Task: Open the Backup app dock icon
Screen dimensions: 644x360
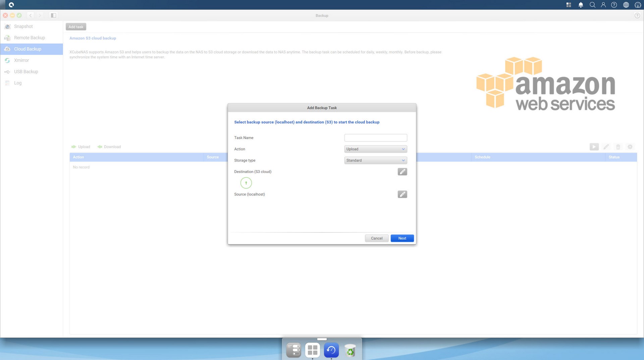Action: [x=331, y=350]
